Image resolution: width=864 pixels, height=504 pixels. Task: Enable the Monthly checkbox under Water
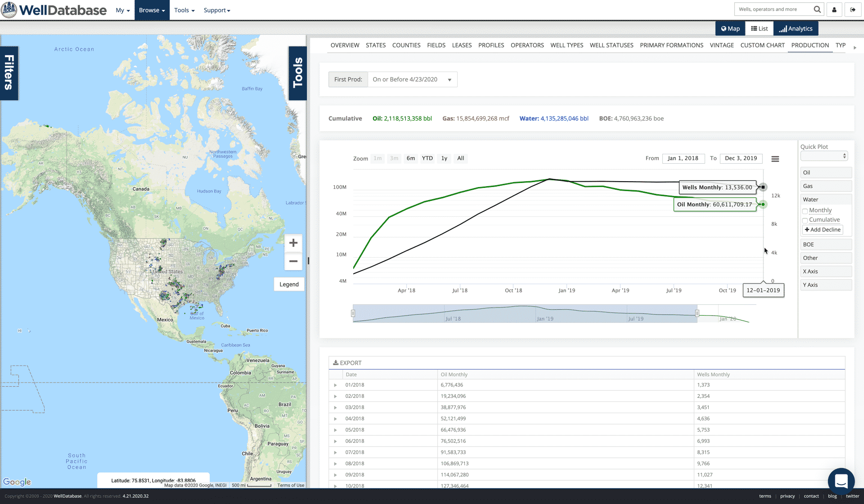click(805, 210)
